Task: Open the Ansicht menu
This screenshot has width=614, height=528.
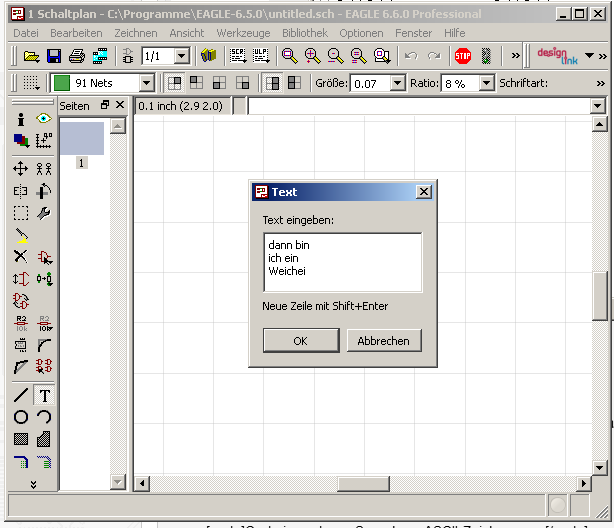Action: [187, 33]
